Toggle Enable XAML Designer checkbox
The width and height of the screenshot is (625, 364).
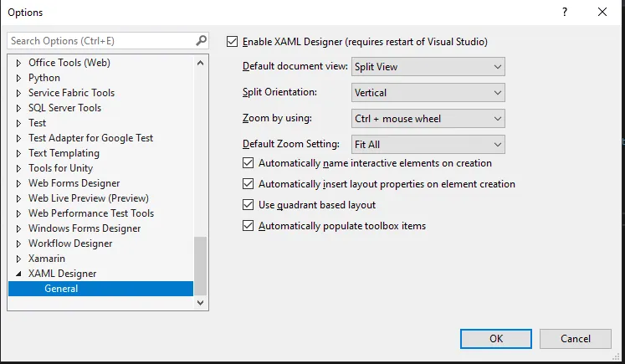(x=233, y=41)
